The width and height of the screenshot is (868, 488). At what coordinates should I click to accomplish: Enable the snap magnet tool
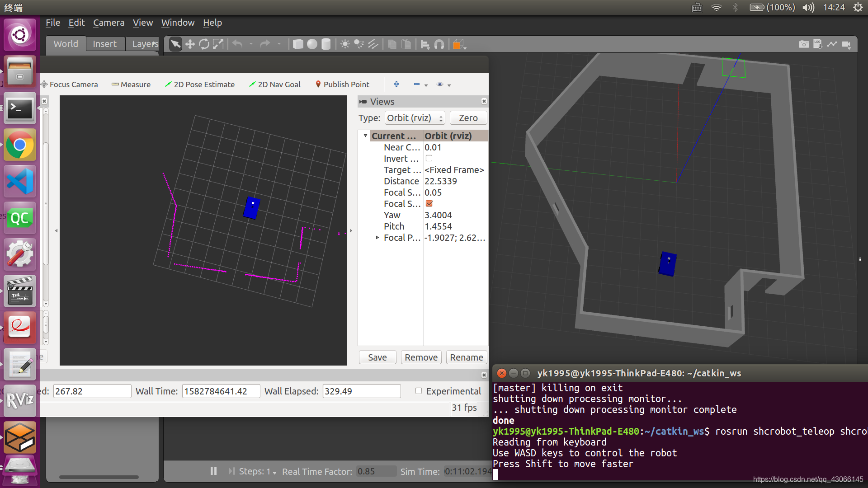click(439, 44)
